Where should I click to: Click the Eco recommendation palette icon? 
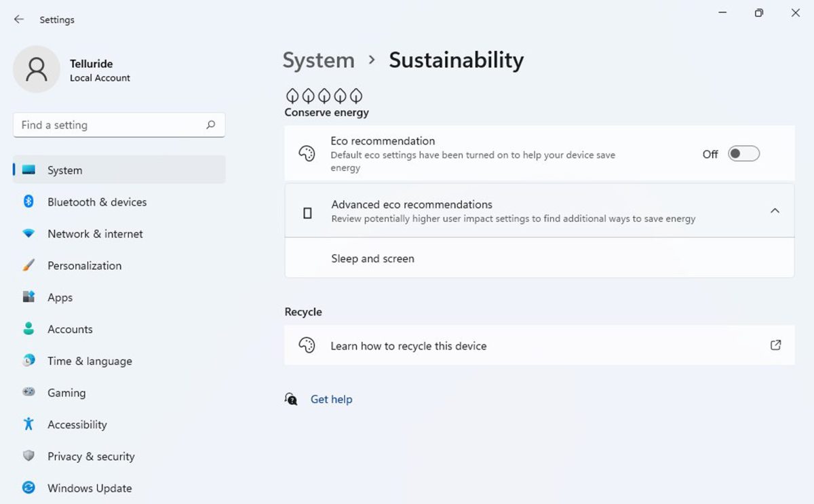click(307, 153)
